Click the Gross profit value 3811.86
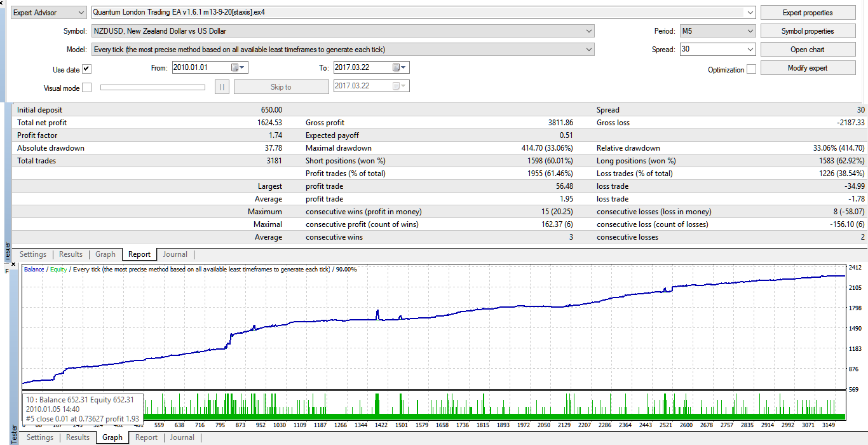This screenshot has height=445, width=868. click(x=560, y=123)
